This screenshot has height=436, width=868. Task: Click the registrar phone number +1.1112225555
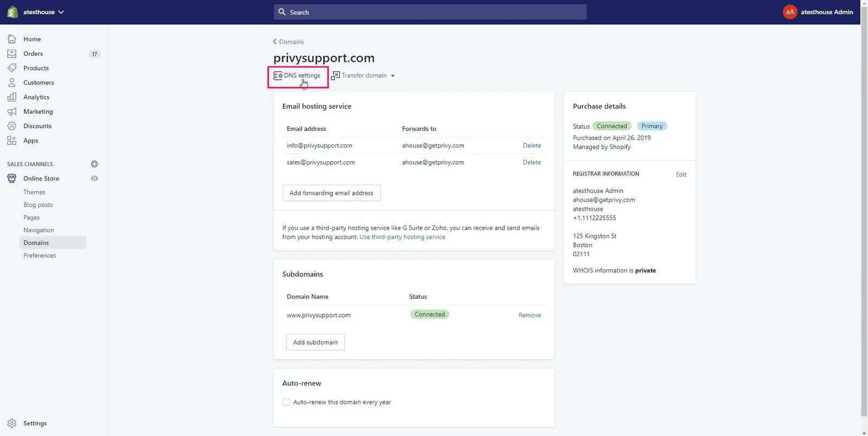coord(595,218)
